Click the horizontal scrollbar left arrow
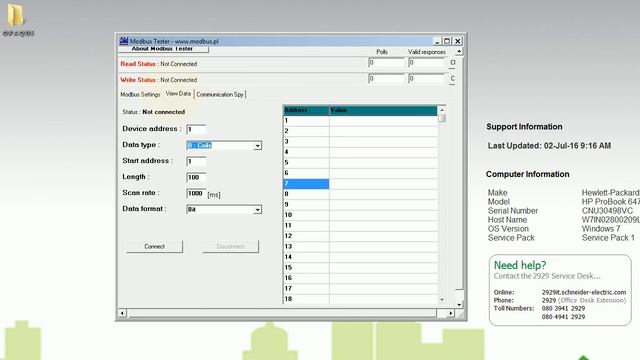Screen dimensions: 640x360 pos(122,313)
